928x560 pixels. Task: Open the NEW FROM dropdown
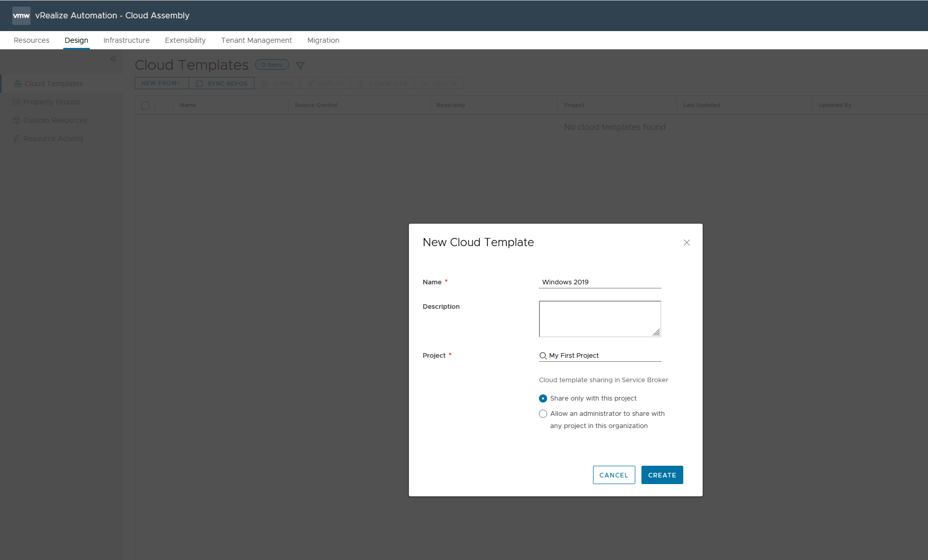pos(162,83)
